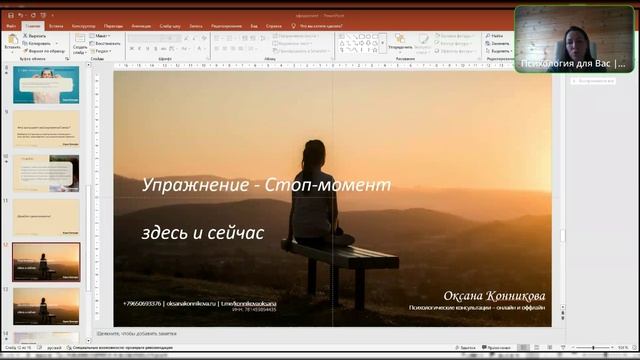The width and height of the screenshot is (640, 360).
Task: Click Заменить (replace) button
Action: (x=497, y=43)
